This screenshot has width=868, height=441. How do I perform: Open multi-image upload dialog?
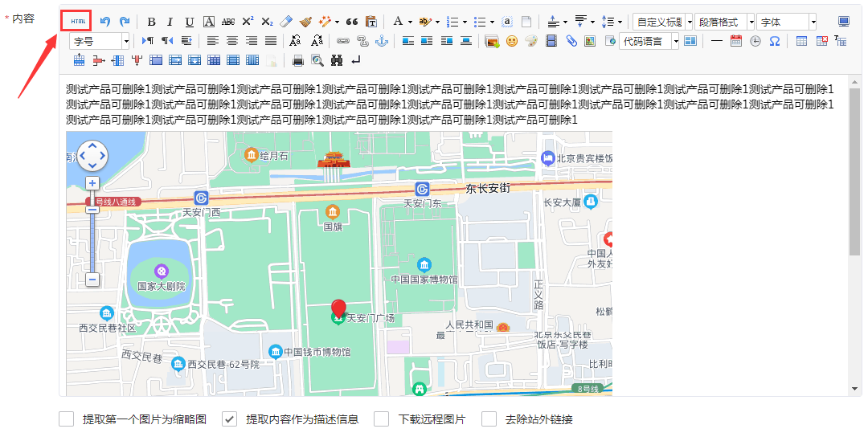click(492, 41)
